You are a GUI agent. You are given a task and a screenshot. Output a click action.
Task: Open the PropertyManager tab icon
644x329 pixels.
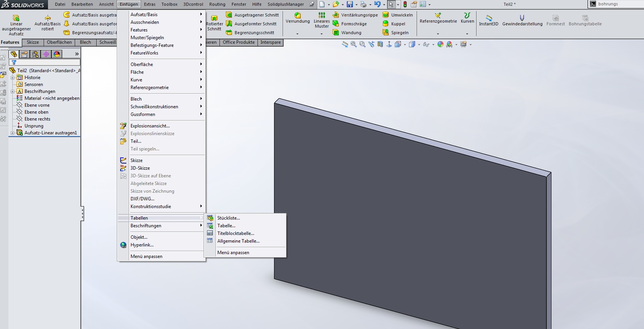coord(25,54)
